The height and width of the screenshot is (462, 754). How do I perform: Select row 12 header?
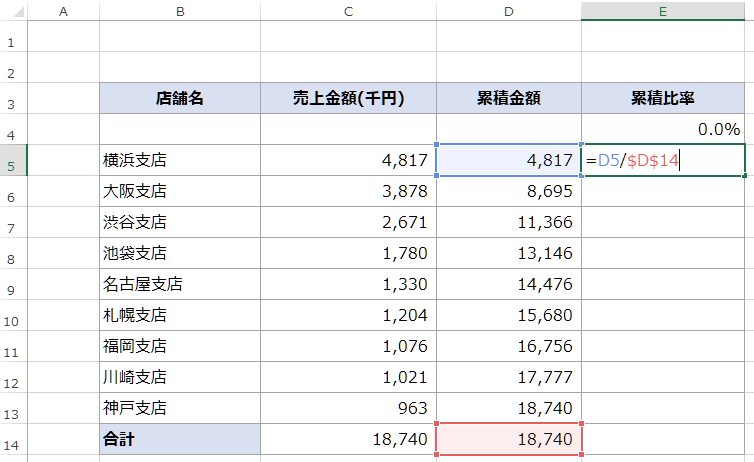pos(13,377)
